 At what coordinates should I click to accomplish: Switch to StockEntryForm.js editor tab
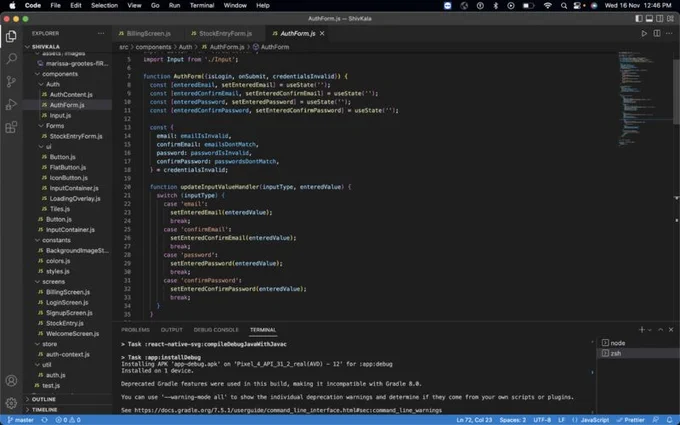pos(225,33)
